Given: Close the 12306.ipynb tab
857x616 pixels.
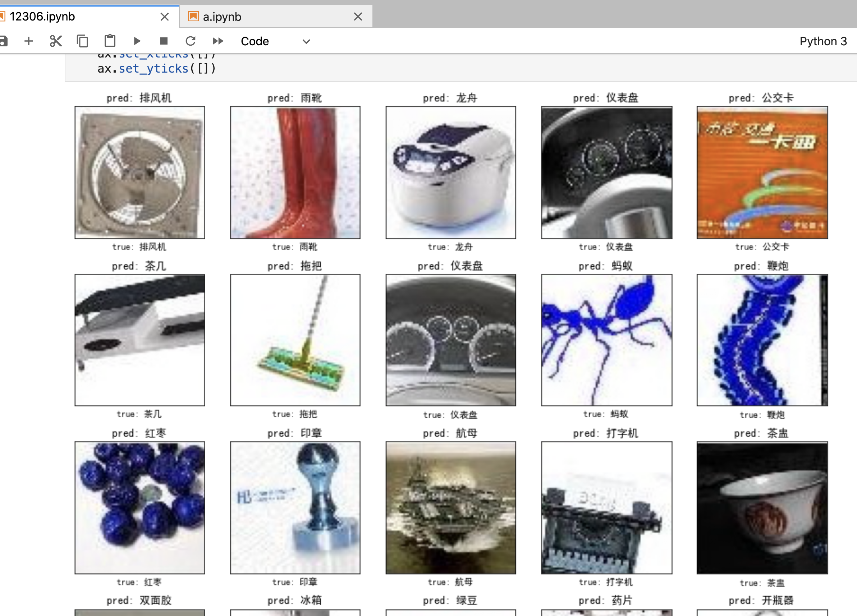Looking at the screenshot, I should tap(164, 17).
